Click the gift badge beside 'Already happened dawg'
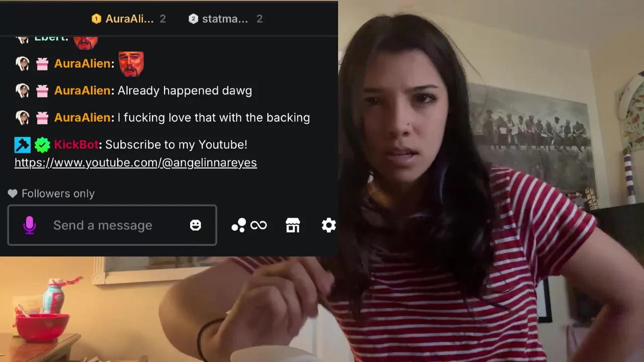644x362 pixels. click(42, 90)
